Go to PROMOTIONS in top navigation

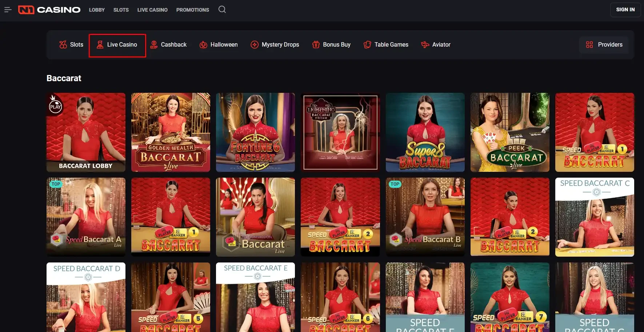coord(193,10)
